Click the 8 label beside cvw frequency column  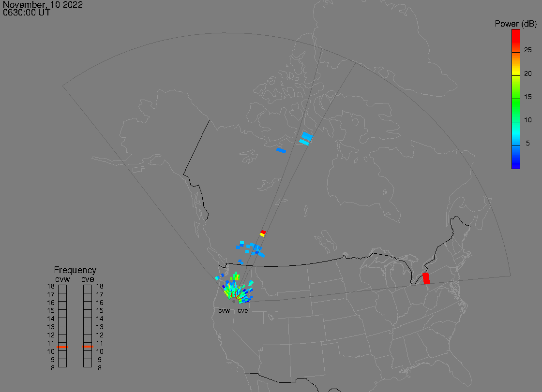[x=53, y=368]
